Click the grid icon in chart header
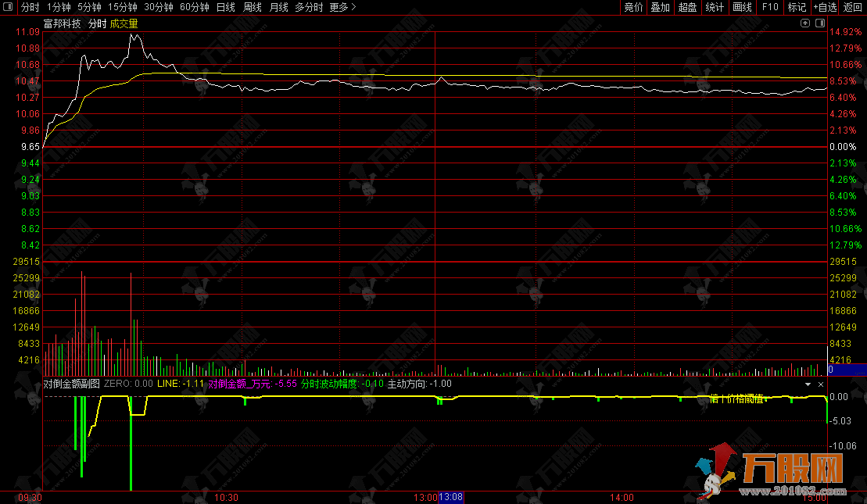Screen dimensions: 867x504 819,23
